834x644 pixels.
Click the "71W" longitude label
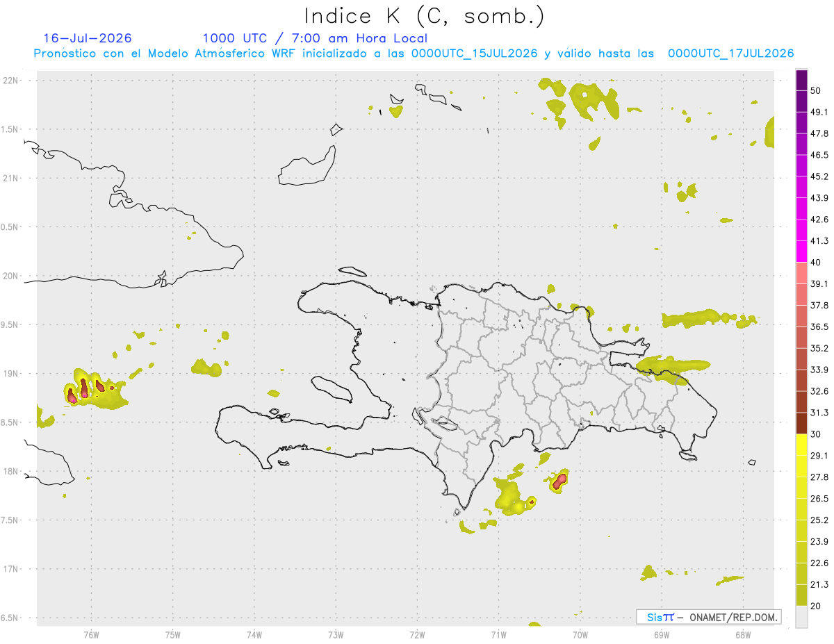tap(498, 634)
